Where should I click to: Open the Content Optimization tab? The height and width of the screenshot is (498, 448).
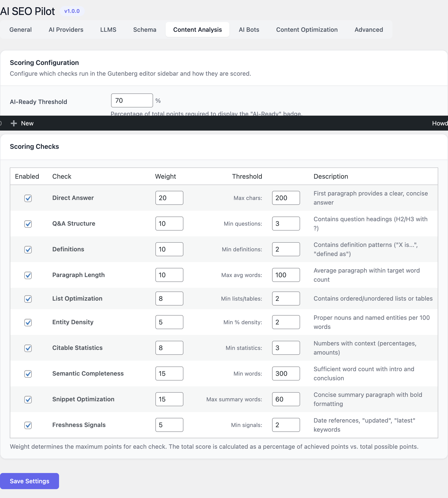[x=306, y=30]
